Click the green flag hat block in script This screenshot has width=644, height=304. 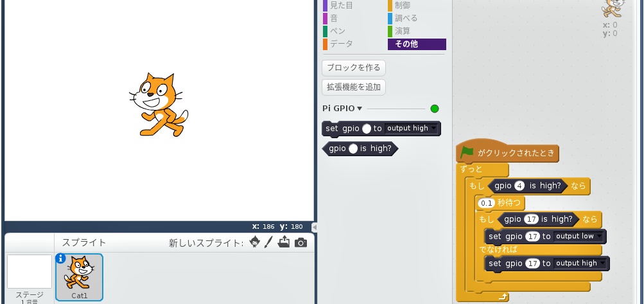click(508, 152)
